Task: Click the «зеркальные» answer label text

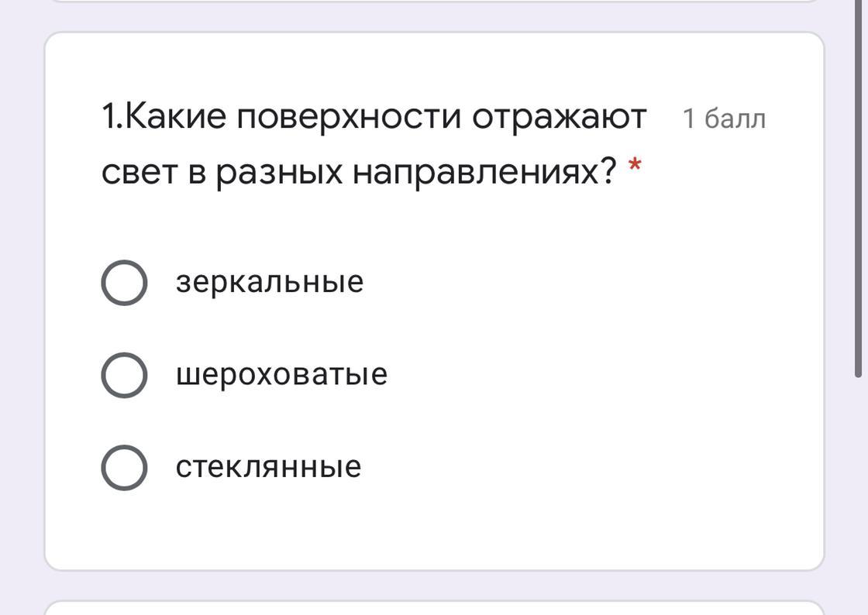Action: point(270,282)
